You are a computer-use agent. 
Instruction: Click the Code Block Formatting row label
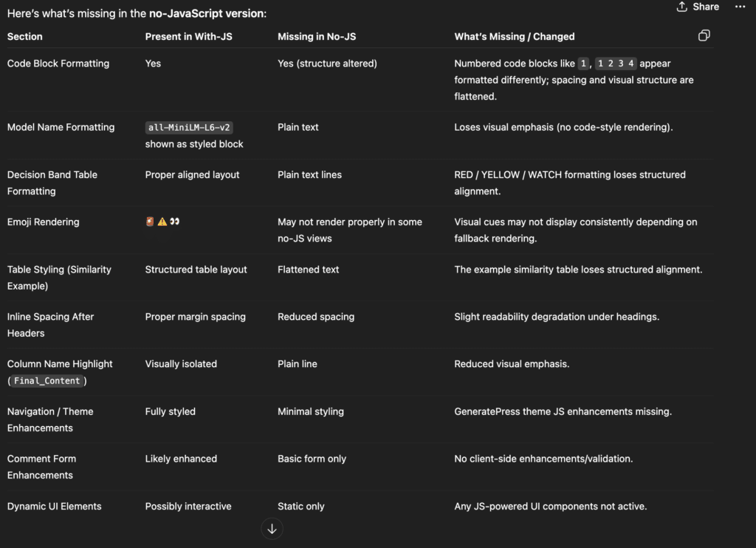click(58, 64)
